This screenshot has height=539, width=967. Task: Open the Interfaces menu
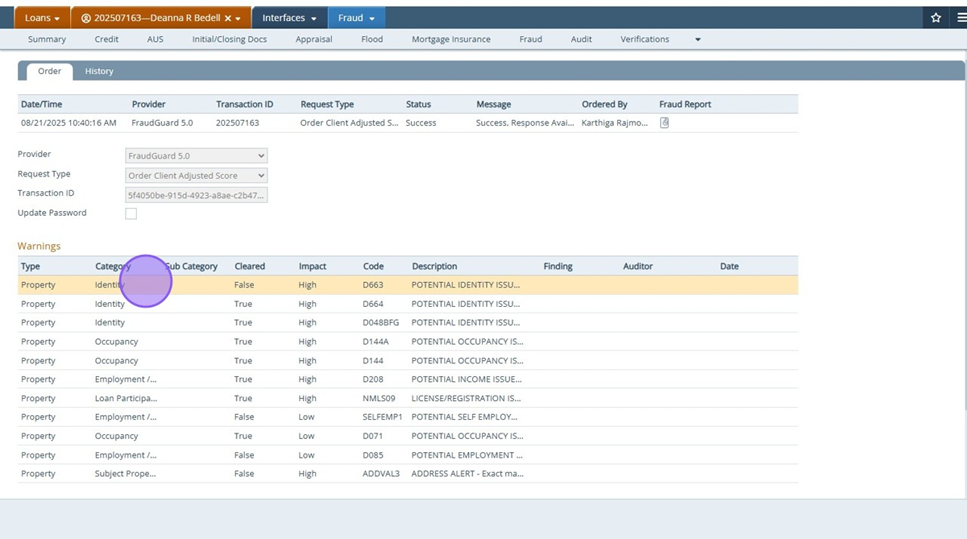(289, 18)
